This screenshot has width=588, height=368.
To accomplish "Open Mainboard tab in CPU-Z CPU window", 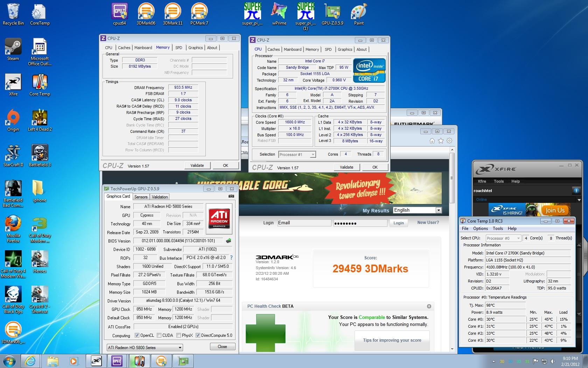I will click(293, 49).
